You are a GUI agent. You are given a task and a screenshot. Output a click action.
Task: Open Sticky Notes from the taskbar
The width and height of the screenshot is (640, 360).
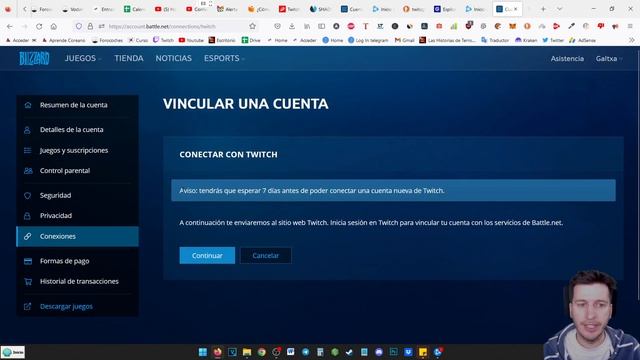423,352
